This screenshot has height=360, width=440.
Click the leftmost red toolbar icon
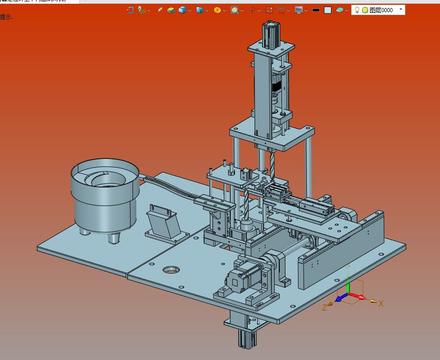tap(130, 10)
